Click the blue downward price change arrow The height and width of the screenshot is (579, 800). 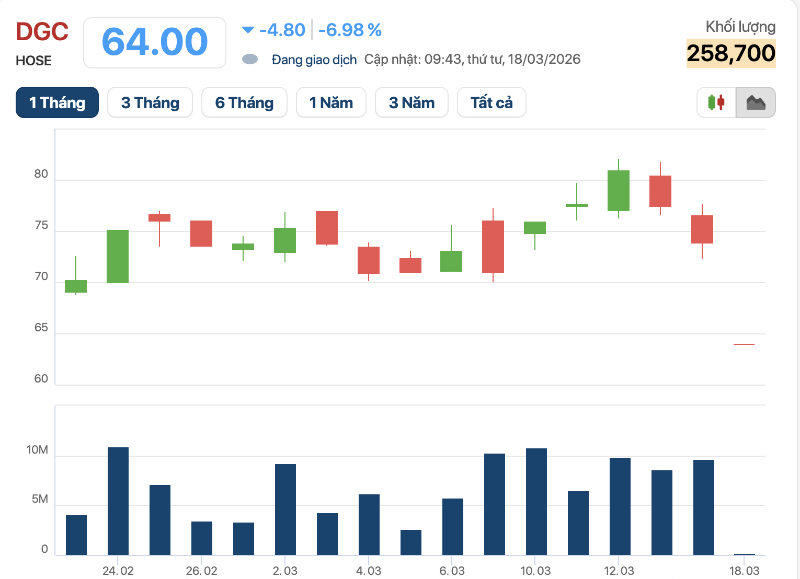point(248,30)
